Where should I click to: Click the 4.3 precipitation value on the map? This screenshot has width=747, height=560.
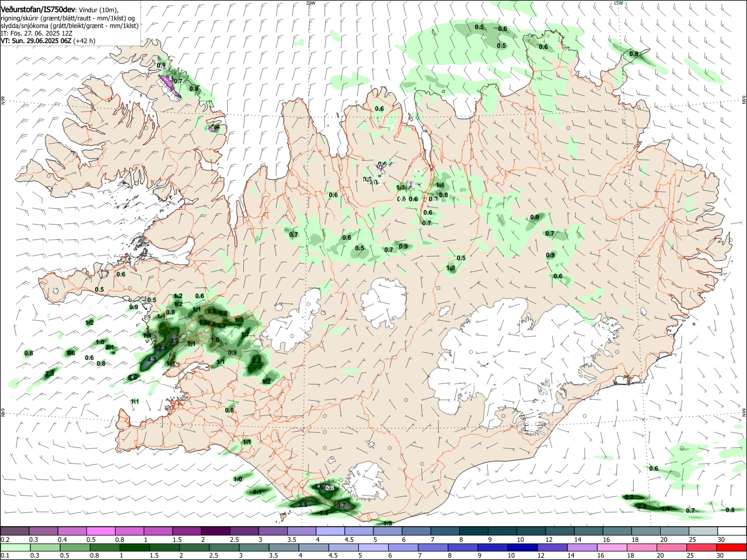(152, 360)
